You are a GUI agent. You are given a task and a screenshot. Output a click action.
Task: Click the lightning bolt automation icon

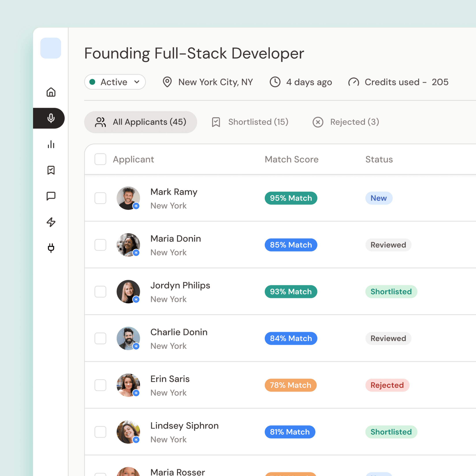51,222
